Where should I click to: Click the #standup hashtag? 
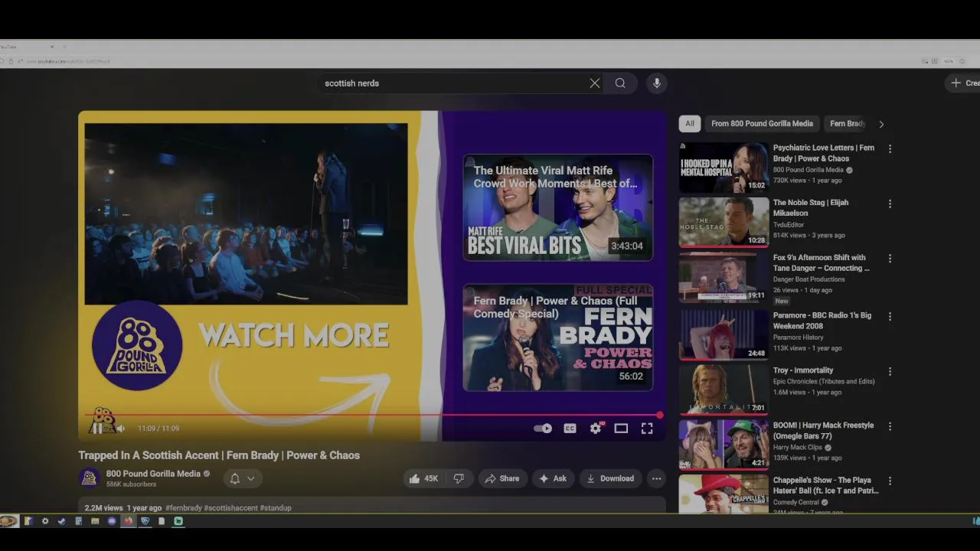pyautogui.click(x=276, y=508)
